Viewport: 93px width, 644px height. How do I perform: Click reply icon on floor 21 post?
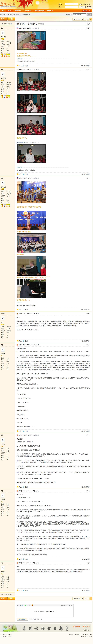18,66
